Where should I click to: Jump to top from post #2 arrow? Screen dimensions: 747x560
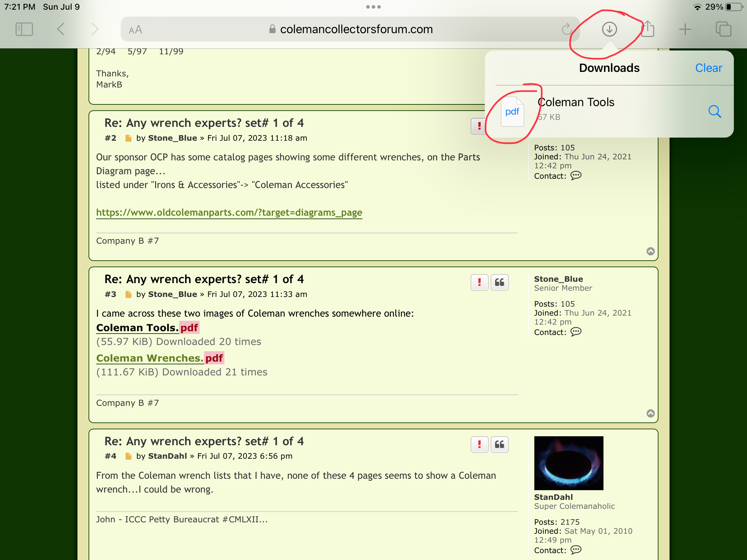tap(651, 251)
